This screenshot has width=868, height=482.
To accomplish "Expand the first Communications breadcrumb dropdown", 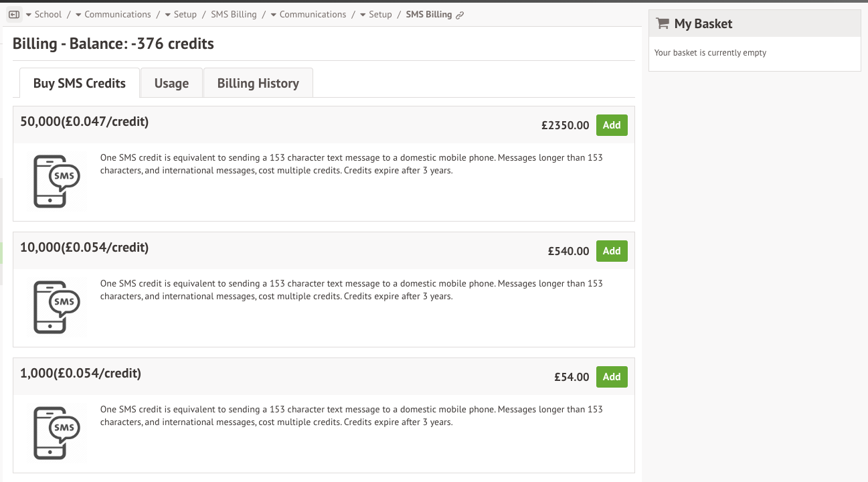I will click(x=78, y=15).
